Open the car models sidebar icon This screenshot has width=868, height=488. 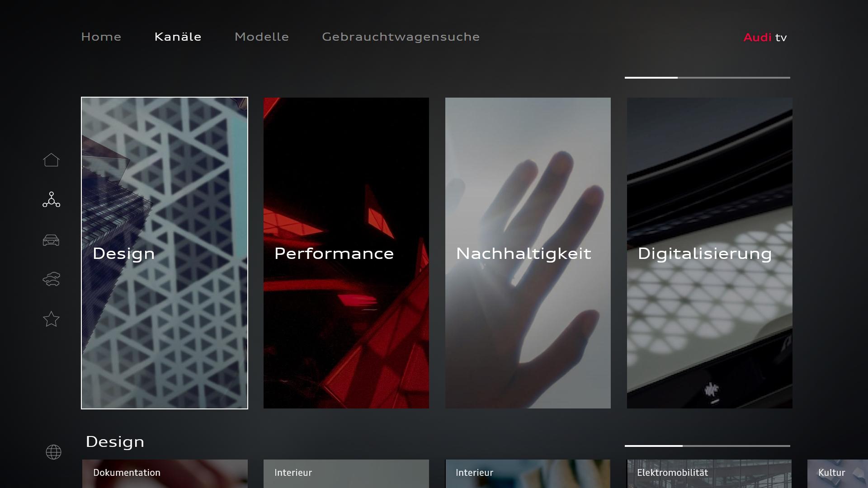tap(51, 240)
